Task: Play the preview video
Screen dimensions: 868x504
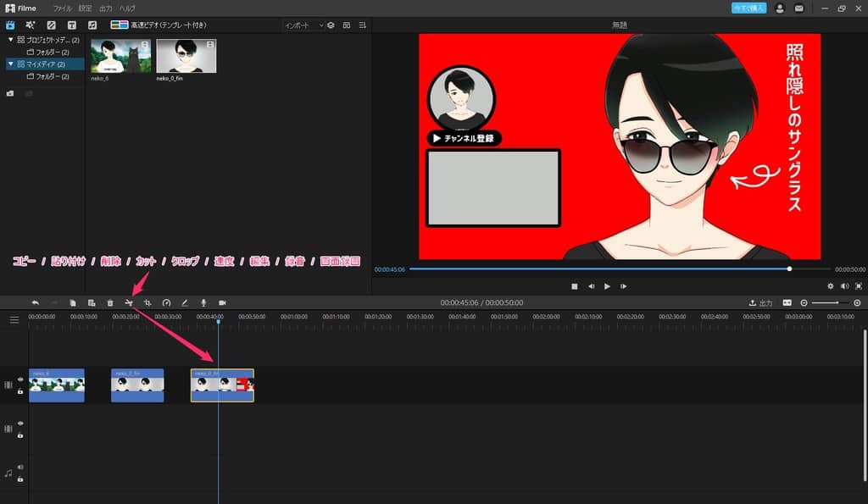Action: pyautogui.click(x=607, y=286)
